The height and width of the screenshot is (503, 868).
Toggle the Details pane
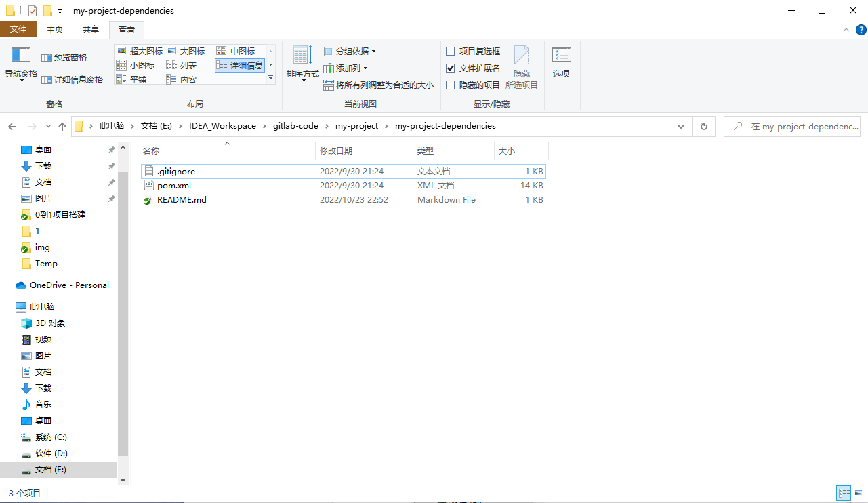coord(73,79)
